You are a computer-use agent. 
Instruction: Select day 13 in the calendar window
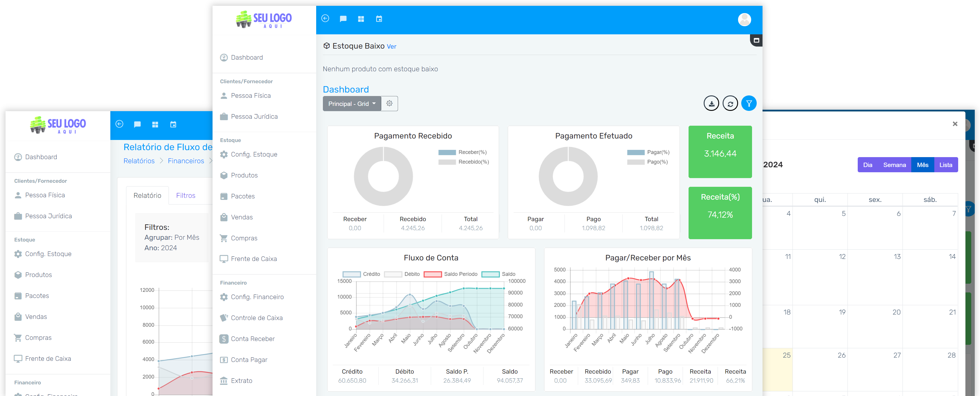[x=875, y=277]
